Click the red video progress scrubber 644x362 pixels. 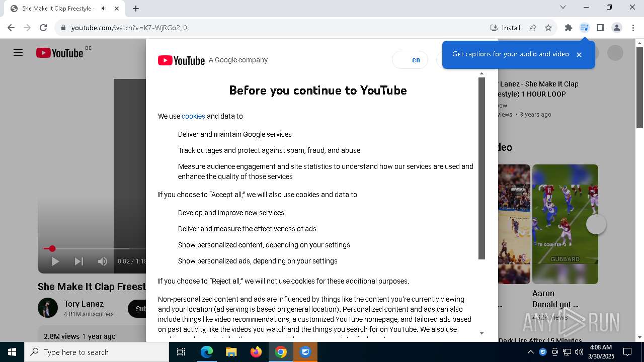point(52,248)
